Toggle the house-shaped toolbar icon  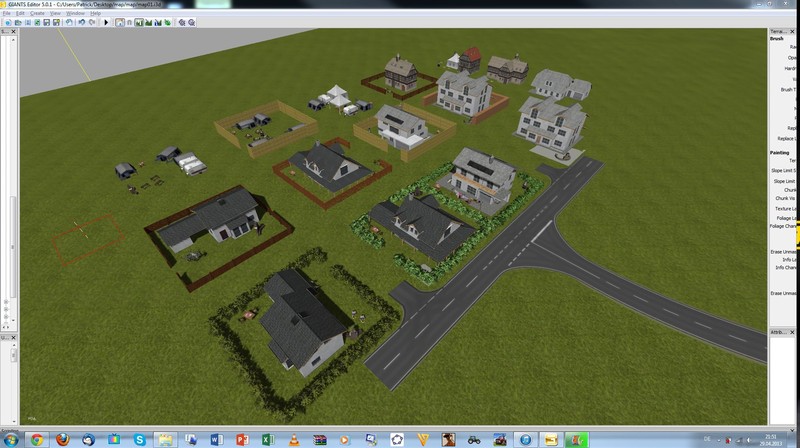[x=120, y=22]
